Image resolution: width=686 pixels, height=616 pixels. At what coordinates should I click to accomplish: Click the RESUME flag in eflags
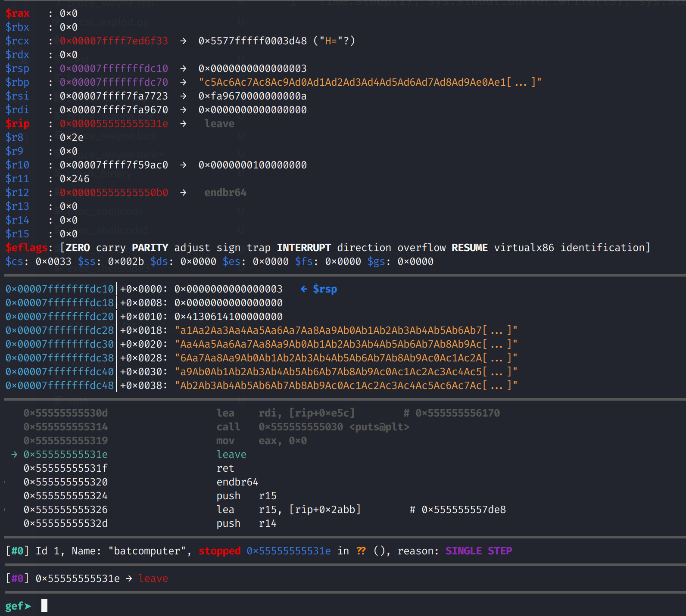[x=470, y=248]
